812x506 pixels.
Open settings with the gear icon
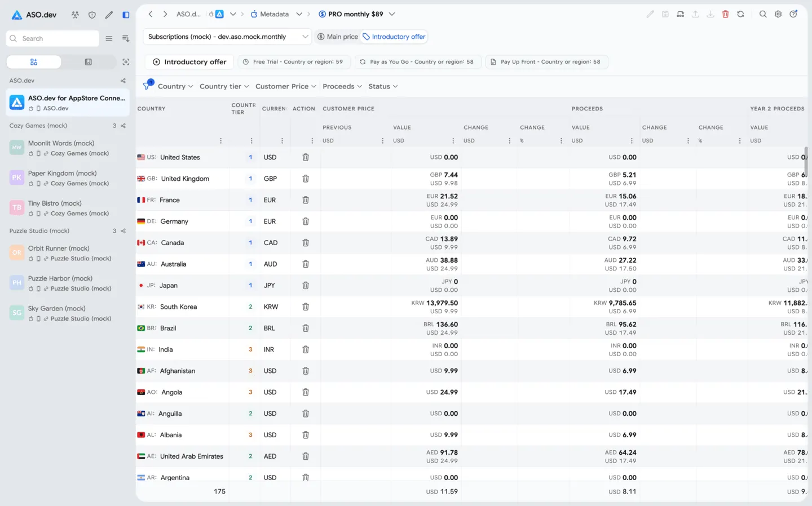pos(778,14)
